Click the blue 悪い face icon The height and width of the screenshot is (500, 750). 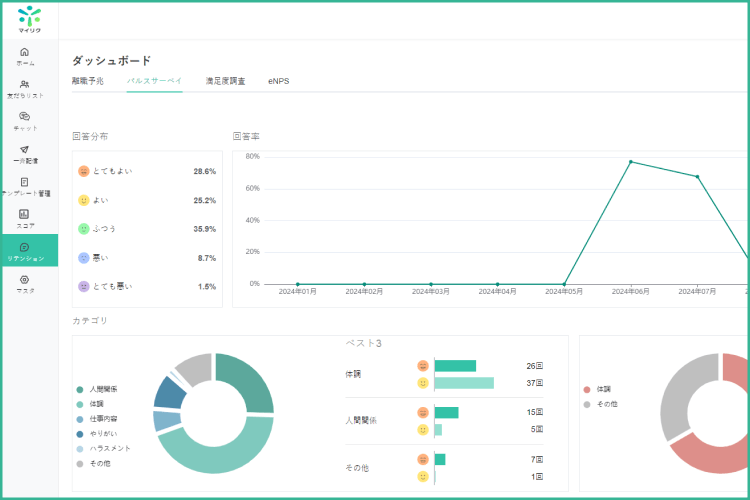(84, 258)
